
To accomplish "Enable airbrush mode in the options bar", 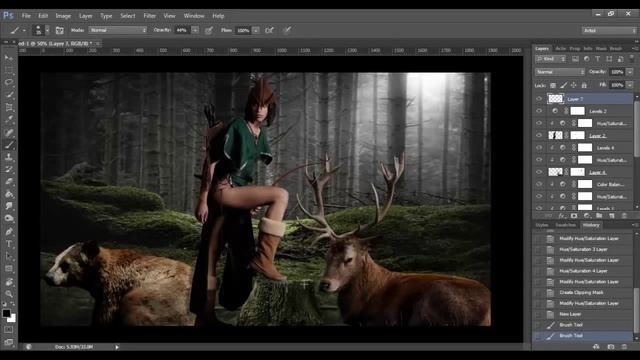I will [269, 30].
